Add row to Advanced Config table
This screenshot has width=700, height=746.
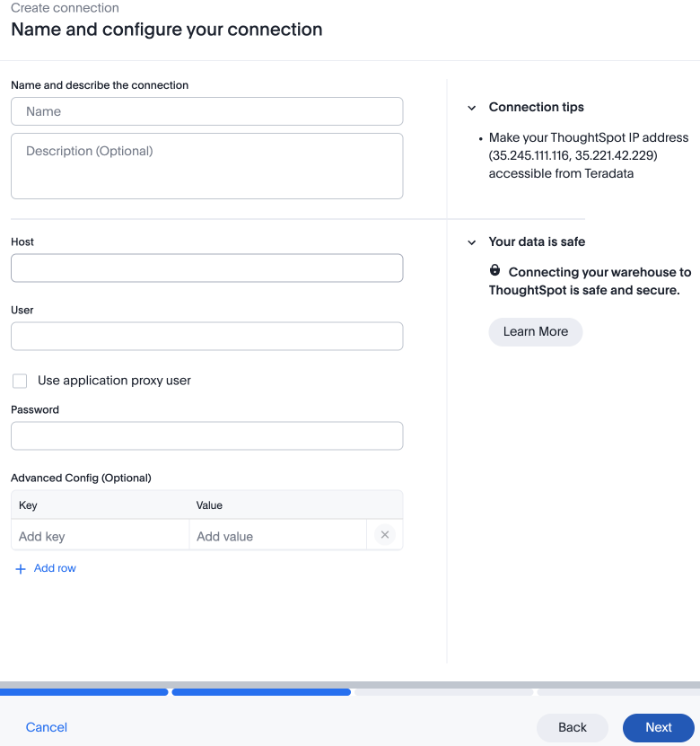coord(55,568)
